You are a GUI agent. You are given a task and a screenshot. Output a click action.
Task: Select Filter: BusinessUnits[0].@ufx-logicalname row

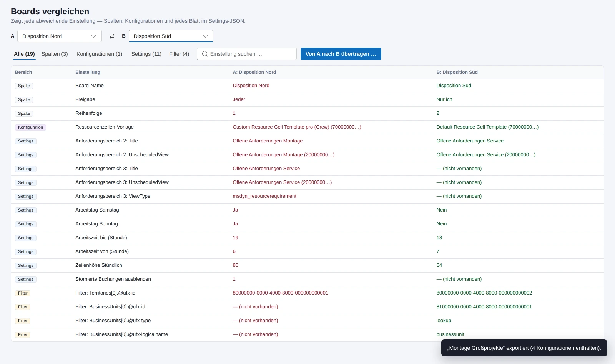(x=307, y=334)
